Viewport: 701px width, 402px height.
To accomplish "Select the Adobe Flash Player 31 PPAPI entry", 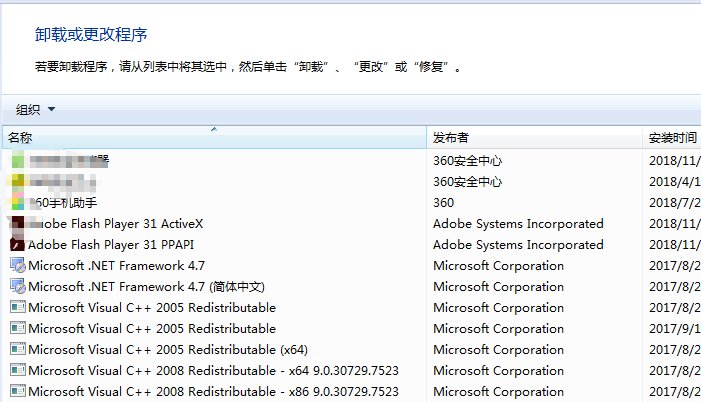I will (111, 245).
